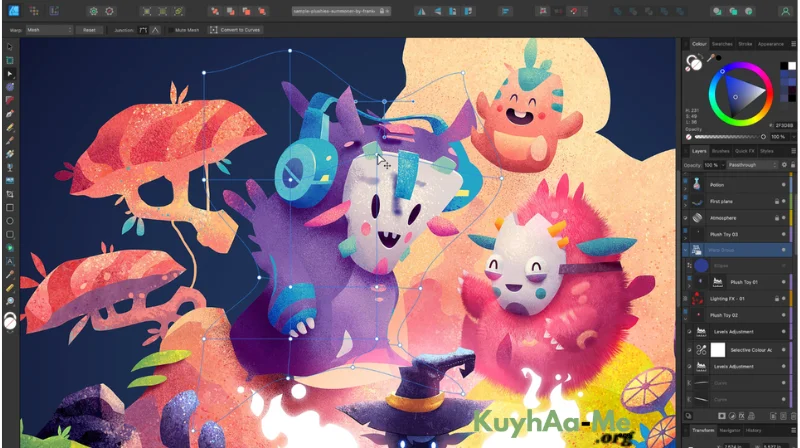800x448 pixels.
Task: Click the Flip Horizontal toolbar icon
Action: [x=421, y=11]
